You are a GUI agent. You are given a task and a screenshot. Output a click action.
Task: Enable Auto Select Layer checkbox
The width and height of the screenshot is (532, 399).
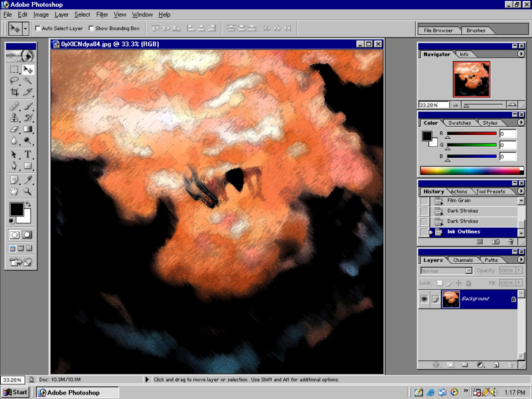(x=38, y=28)
